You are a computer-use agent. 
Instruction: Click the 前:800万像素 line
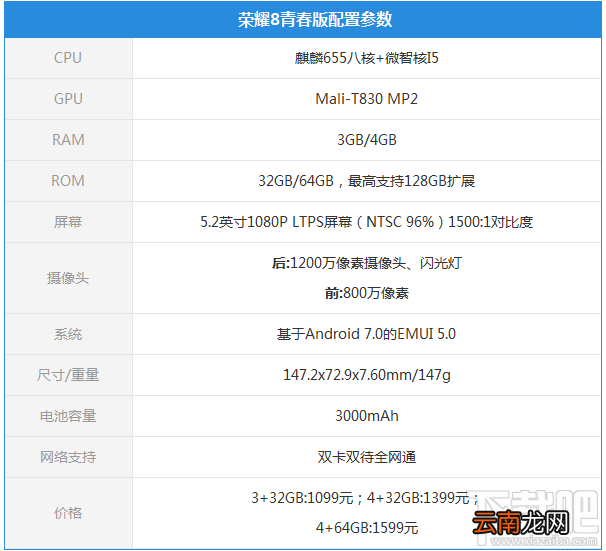click(366, 293)
